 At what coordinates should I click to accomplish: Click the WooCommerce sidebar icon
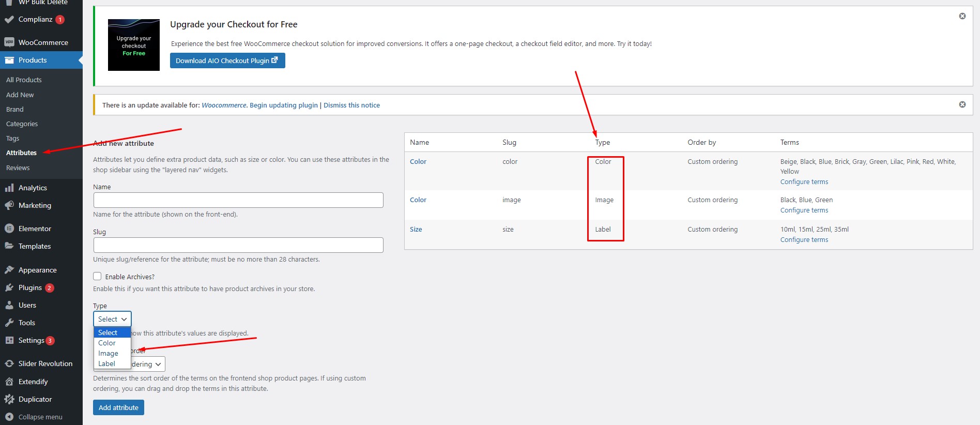9,42
